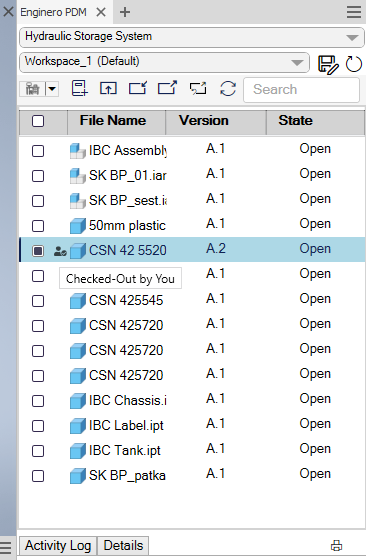Switch to the Activity Log tab
Image resolution: width=366 pixels, height=560 pixels.
[58, 546]
